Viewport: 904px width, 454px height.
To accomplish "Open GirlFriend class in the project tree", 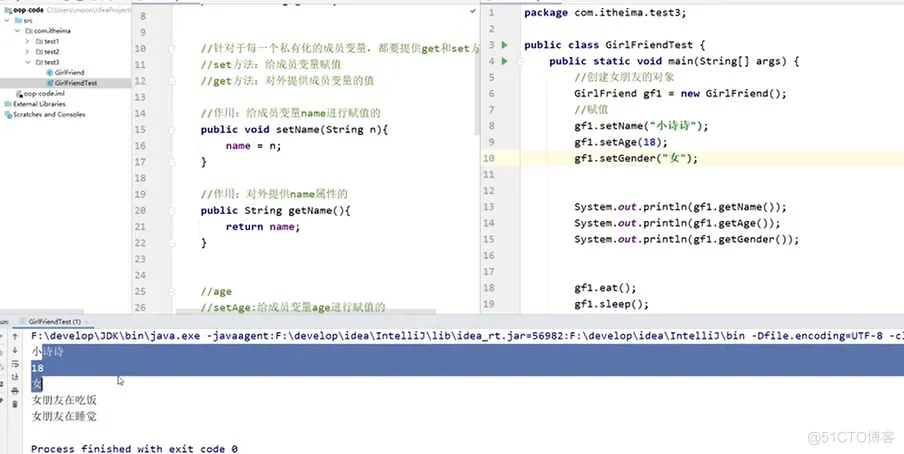I will pos(69,73).
